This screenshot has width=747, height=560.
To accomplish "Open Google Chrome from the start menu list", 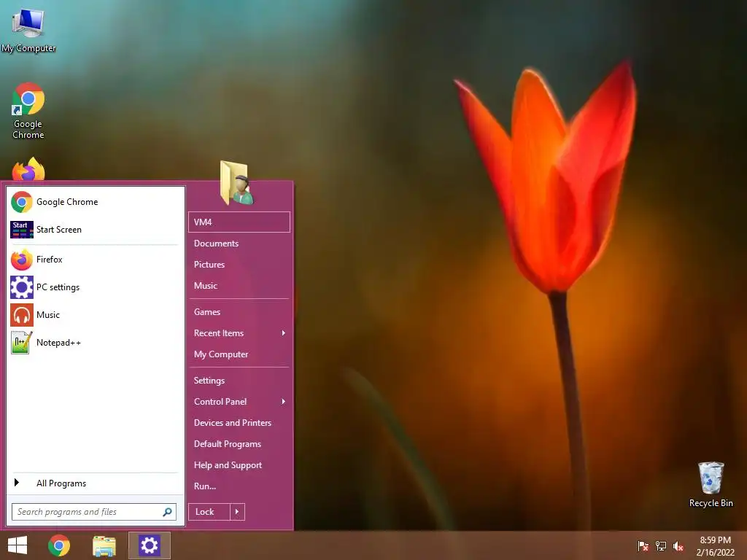I will [x=94, y=202].
